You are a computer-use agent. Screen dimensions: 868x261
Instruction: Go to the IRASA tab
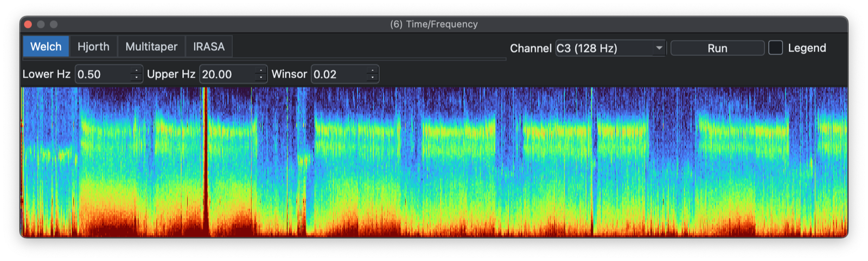[x=209, y=47]
